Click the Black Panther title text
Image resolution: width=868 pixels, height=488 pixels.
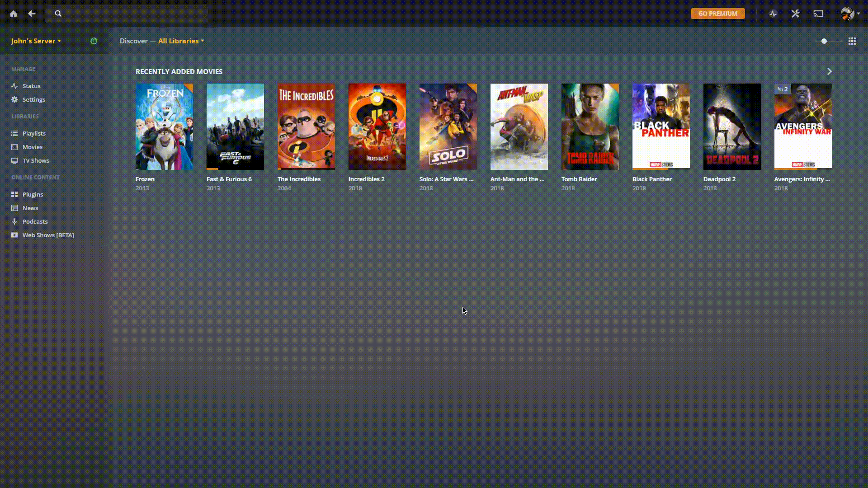(652, 179)
